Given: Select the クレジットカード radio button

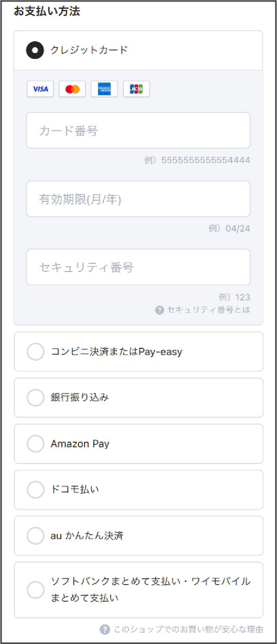Looking at the screenshot, I should [x=35, y=50].
